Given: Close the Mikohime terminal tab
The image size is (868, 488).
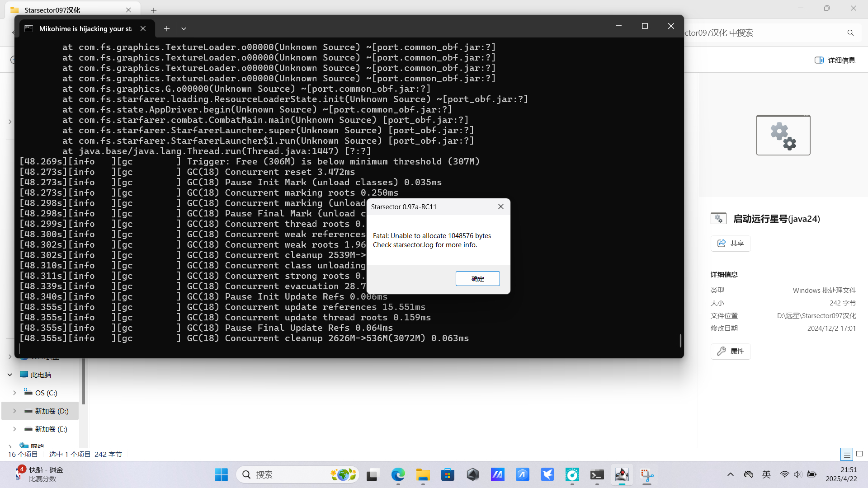Looking at the screenshot, I should pos(143,28).
